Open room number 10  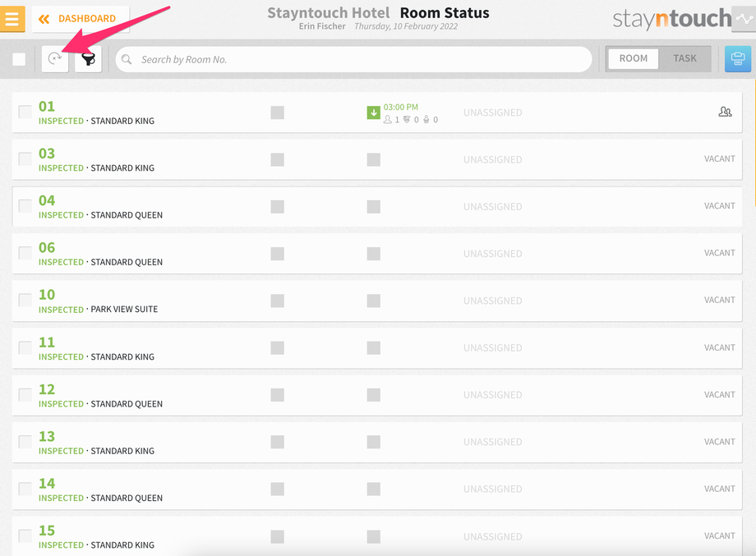(47, 294)
